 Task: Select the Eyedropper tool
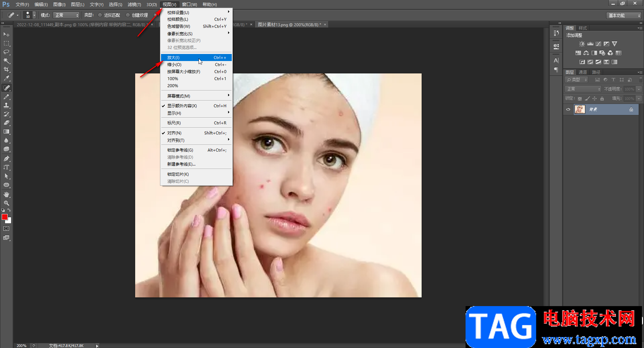click(6, 78)
